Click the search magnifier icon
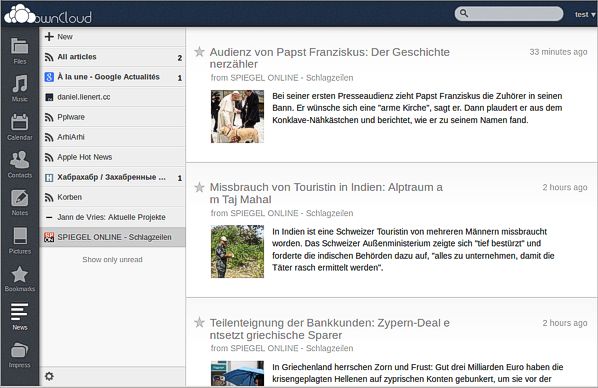This screenshot has height=388, width=598. pos(464,13)
